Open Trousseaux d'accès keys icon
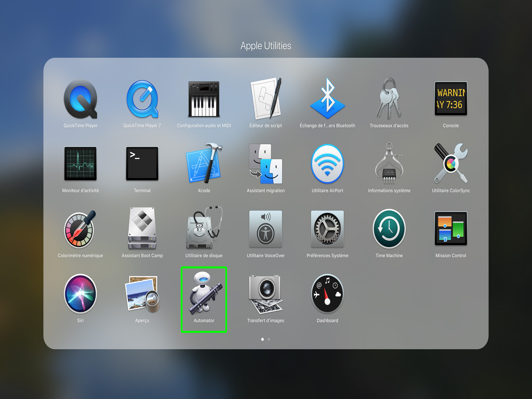 (x=389, y=99)
